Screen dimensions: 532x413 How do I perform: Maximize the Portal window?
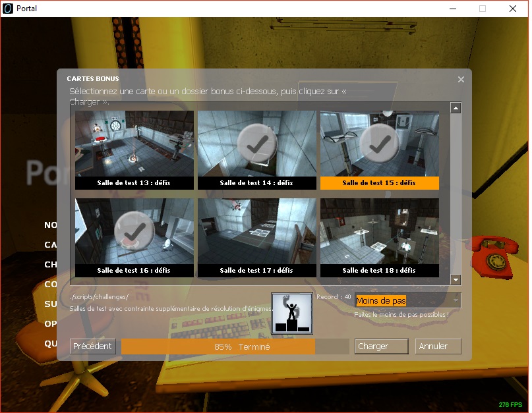click(x=483, y=9)
